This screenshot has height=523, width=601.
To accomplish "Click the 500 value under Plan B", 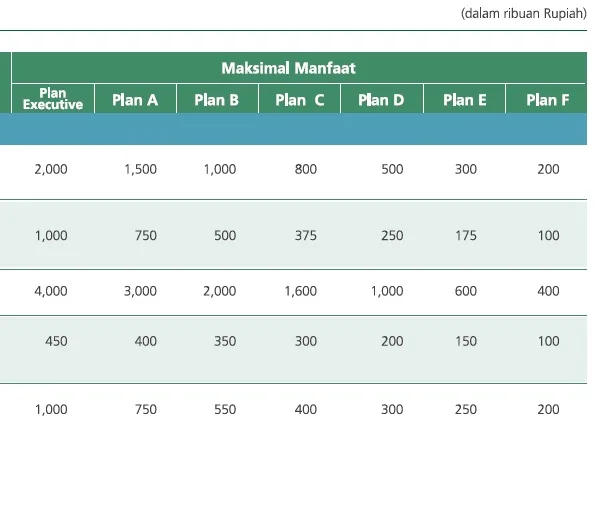I will coord(225,235).
